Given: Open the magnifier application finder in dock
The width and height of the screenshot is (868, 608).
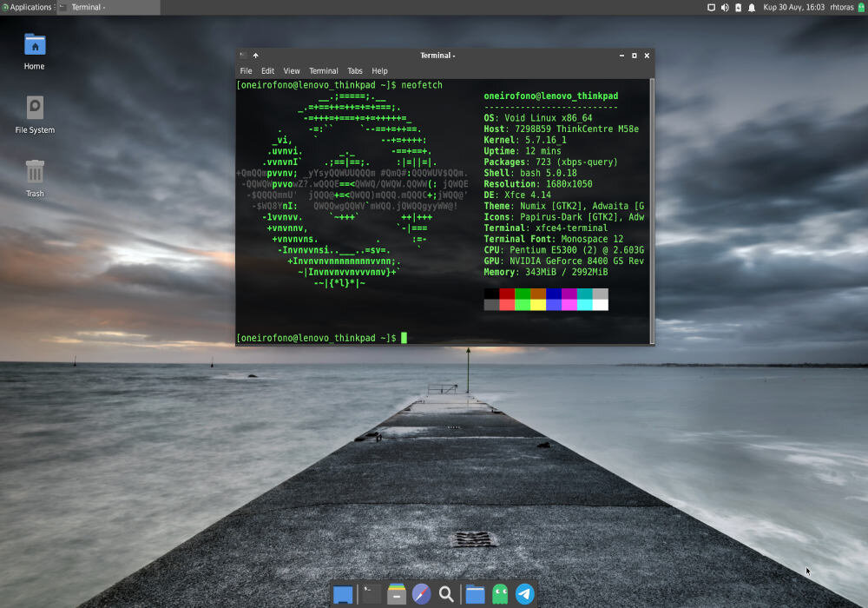Looking at the screenshot, I should coord(446,594).
